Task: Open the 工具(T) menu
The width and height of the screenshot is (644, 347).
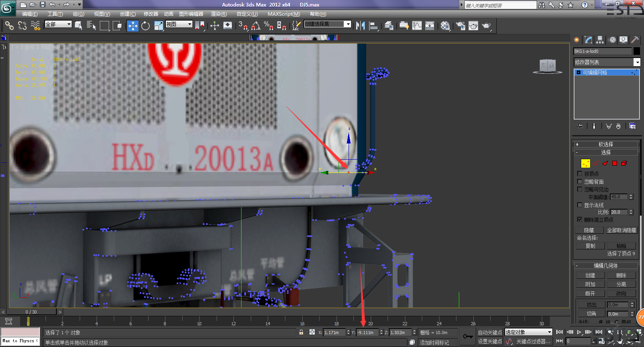Action: [55, 14]
